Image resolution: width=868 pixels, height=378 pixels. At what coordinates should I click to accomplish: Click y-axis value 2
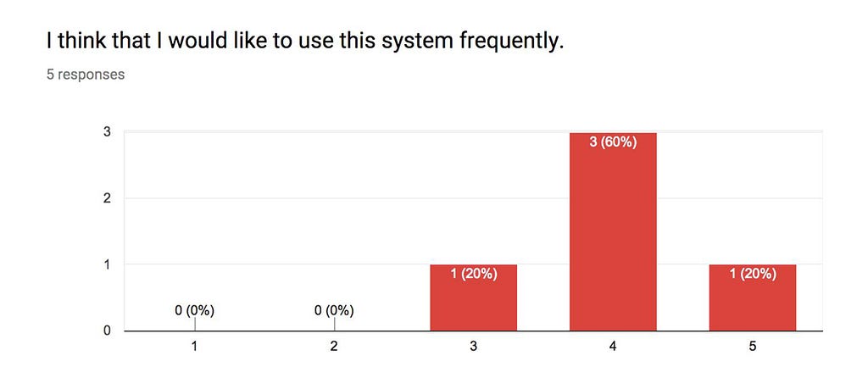click(x=108, y=198)
